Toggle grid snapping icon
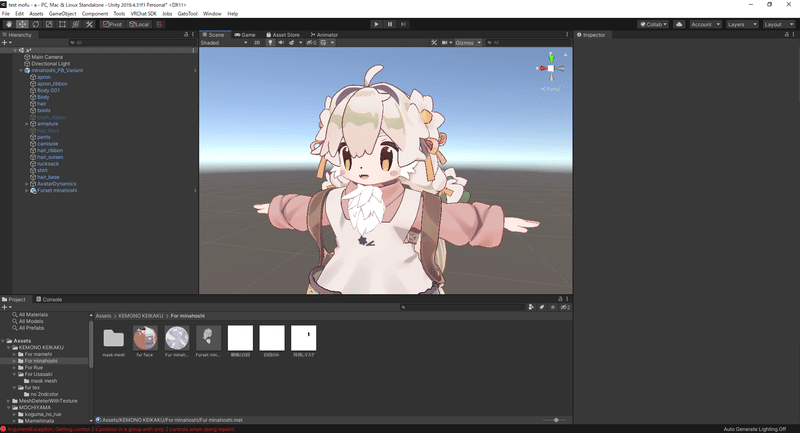Screen dimensions: 800x433 (159, 24)
